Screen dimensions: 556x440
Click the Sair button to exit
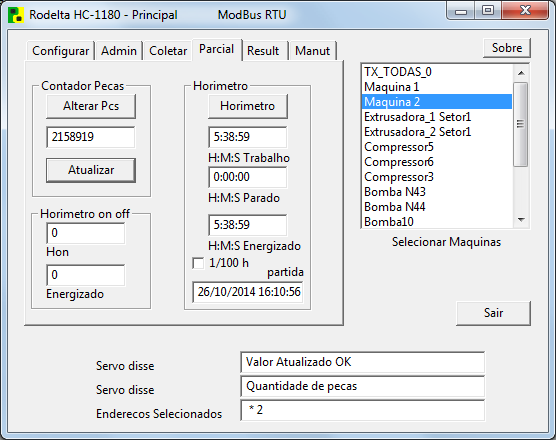click(x=493, y=313)
